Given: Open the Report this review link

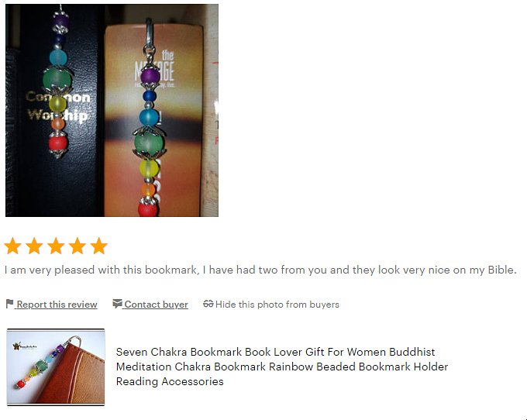Looking at the screenshot, I should pos(57,305).
